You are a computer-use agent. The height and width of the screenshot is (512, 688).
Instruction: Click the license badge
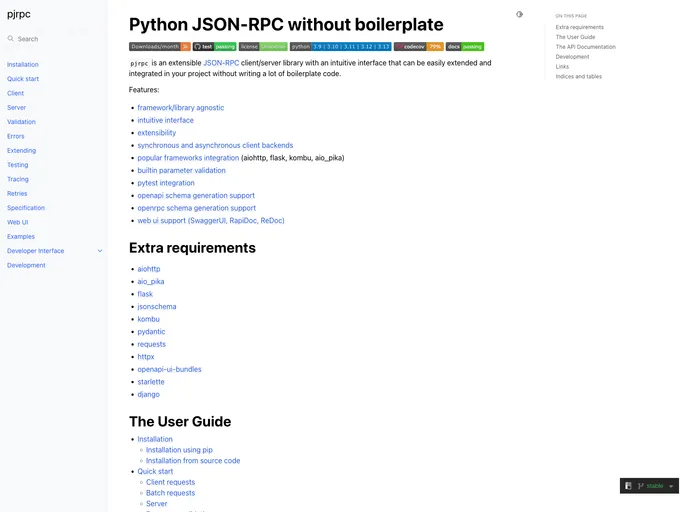point(263,47)
